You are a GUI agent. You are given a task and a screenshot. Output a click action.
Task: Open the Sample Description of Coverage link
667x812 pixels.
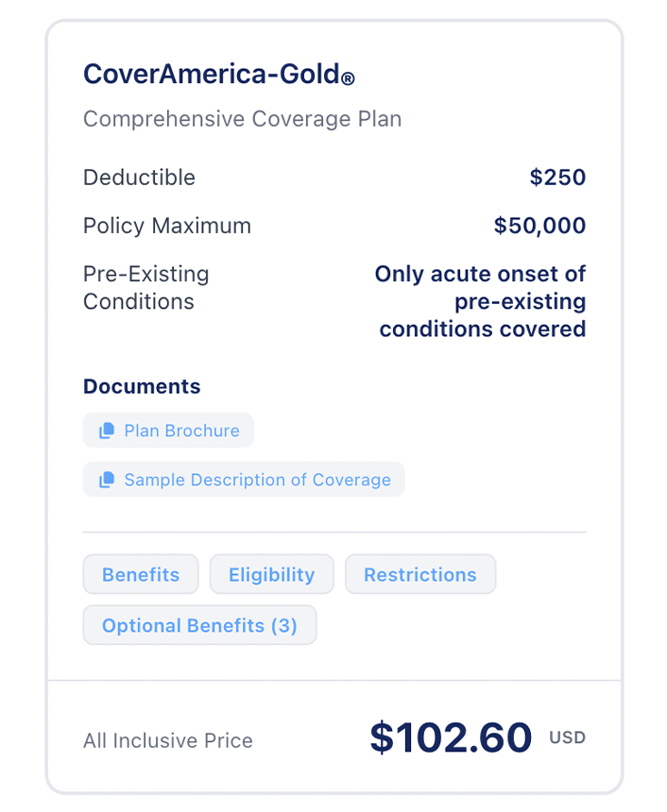tap(257, 480)
